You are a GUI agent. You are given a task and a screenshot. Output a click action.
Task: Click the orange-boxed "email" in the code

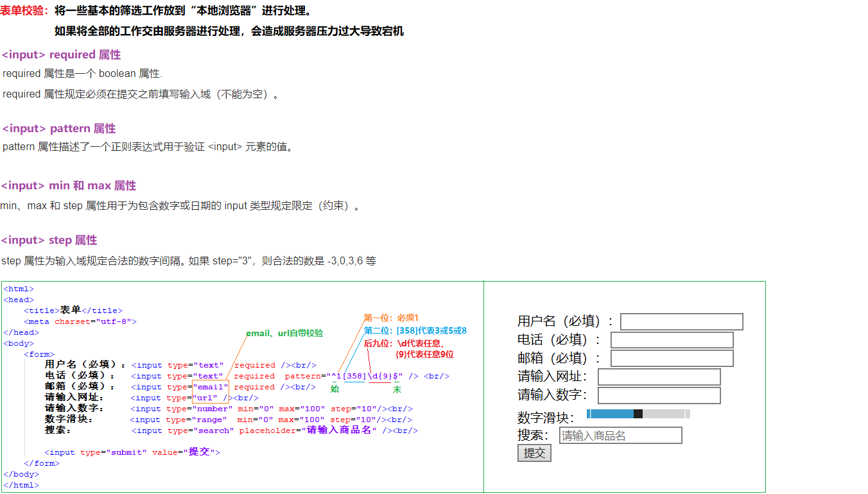coord(210,387)
